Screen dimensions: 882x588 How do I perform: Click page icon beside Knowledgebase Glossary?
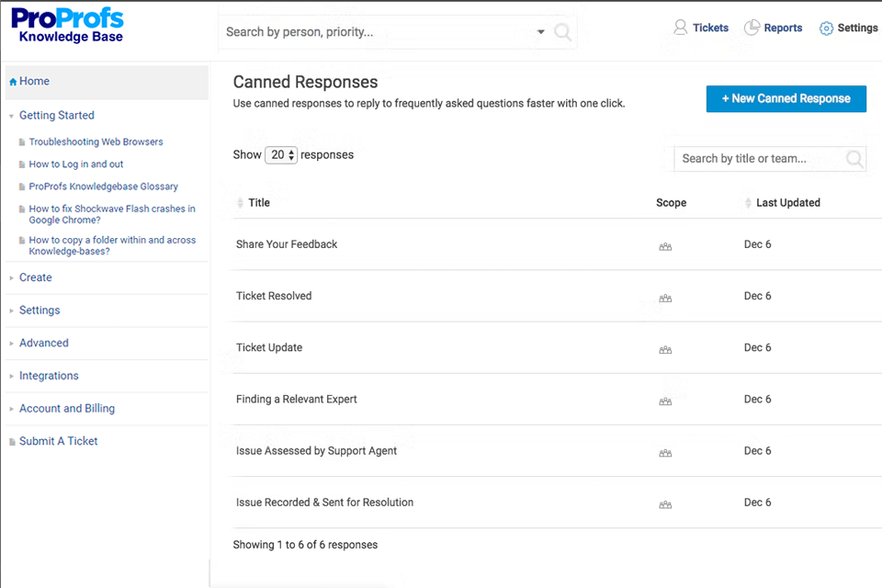(x=22, y=187)
